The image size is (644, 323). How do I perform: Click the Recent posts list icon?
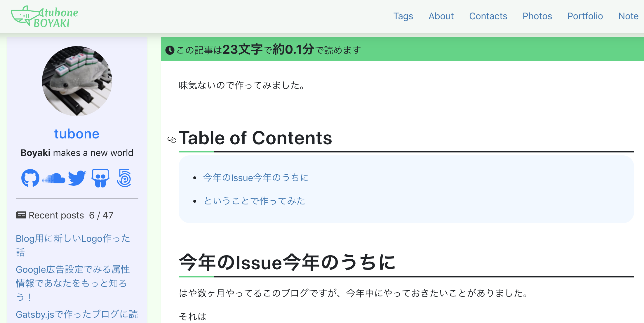pos(21,215)
